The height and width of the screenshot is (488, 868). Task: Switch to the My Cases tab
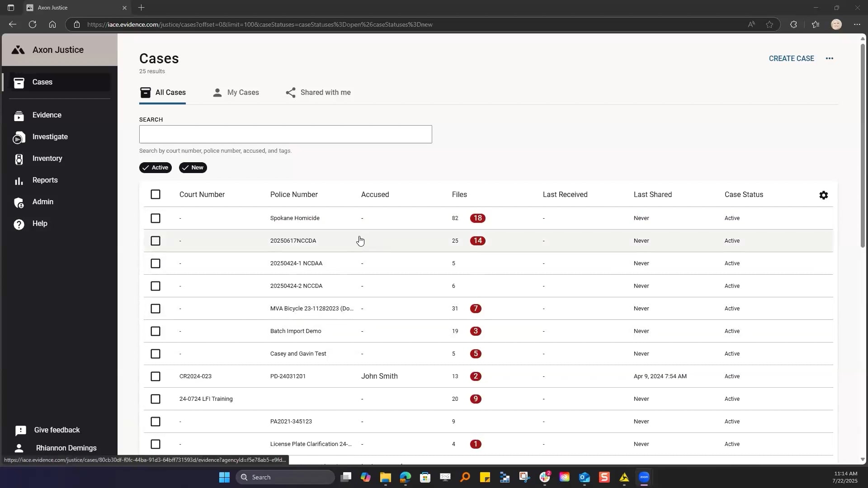click(x=242, y=92)
